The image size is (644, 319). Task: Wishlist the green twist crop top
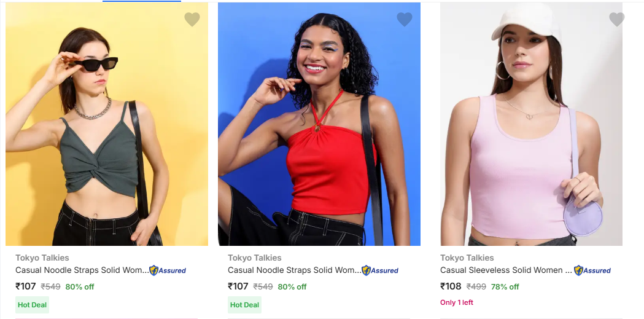(192, 20)
